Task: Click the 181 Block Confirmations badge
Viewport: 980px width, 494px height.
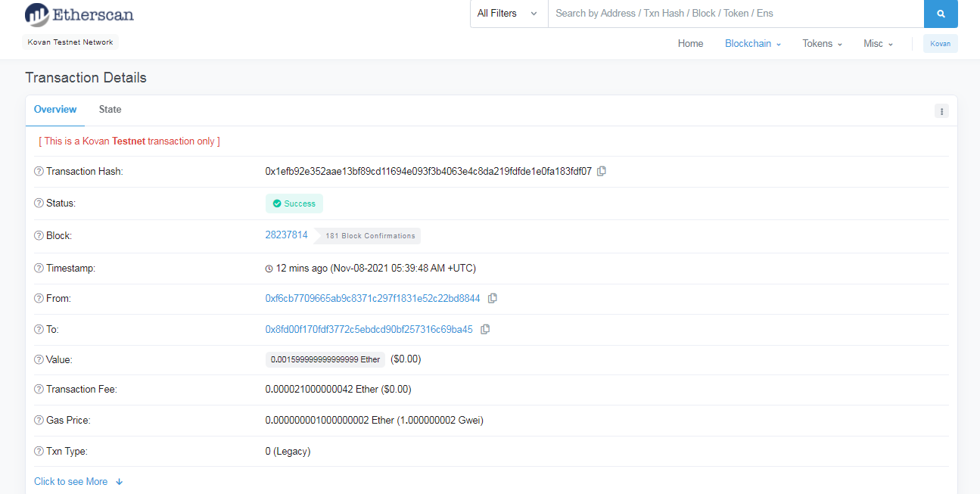Action: [367, 236]
